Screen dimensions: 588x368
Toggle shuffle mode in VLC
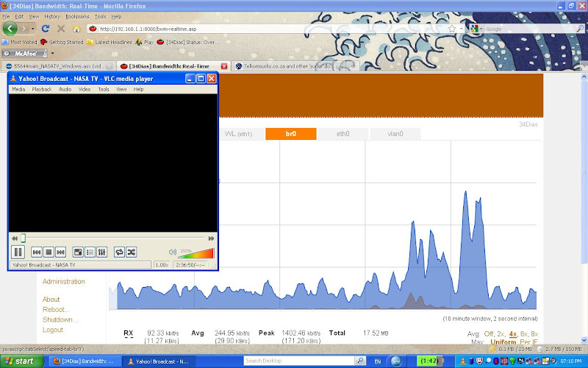click(x=132, y=252)
